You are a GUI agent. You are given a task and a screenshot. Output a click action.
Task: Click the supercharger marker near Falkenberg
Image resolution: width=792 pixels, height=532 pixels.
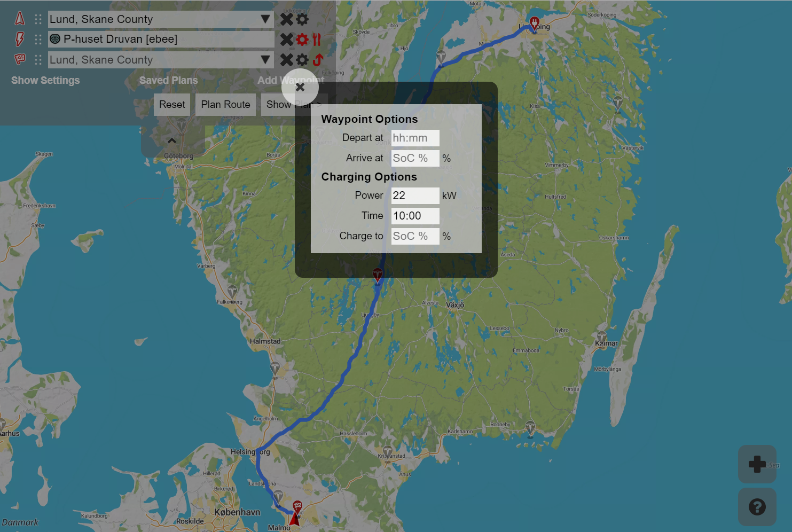232,292
